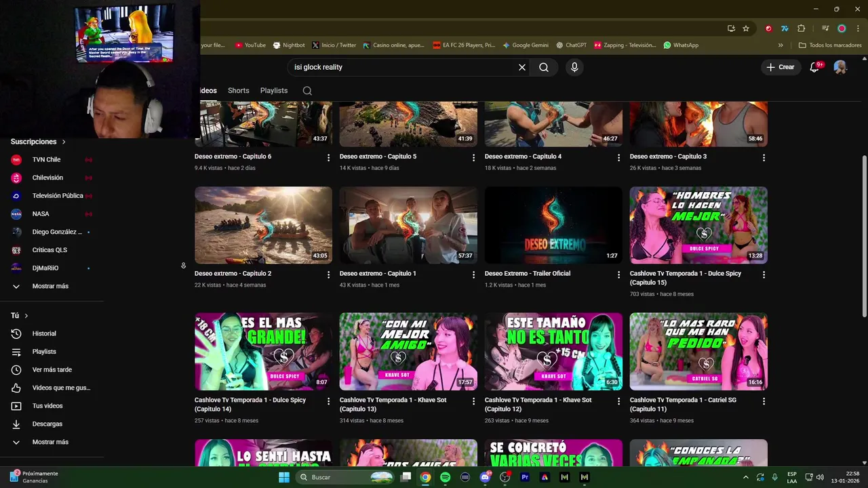Viewport: 868px width, 488px height.
Task: Open options menu for Deseo extremo Capitulo 4
Action: pyautogui.click(x=619, y=157)
